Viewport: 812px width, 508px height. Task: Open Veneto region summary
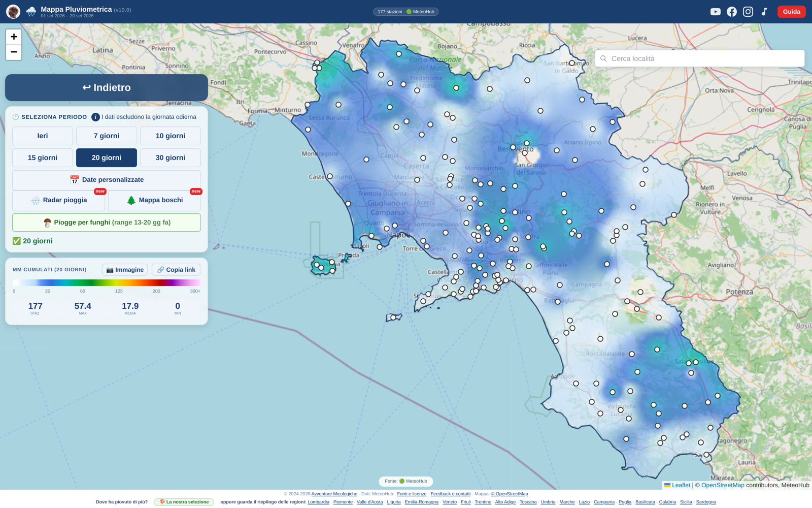pyautogui.click(x=450, y=502)
